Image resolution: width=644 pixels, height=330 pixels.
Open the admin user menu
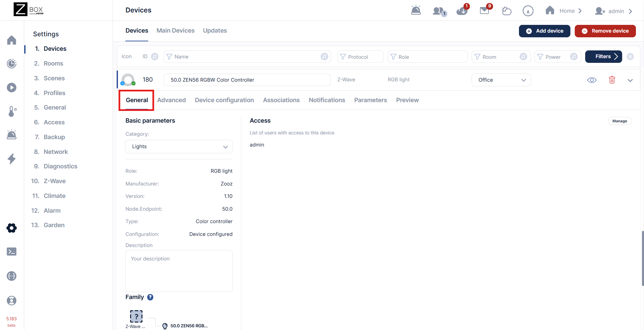[614, 11]
